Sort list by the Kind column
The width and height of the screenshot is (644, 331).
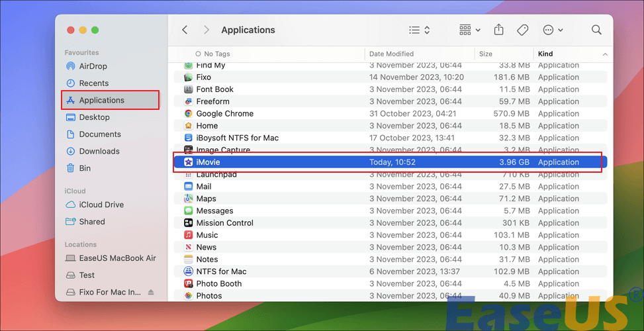pyautogui.click(x=545, y=54)
